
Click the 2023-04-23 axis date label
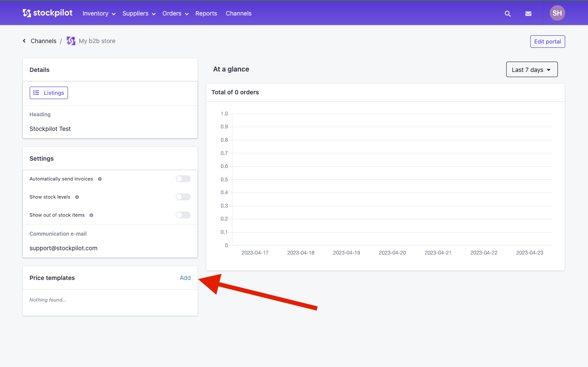click(529, 253)
